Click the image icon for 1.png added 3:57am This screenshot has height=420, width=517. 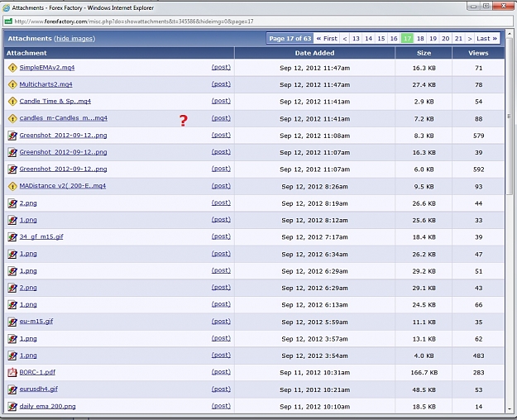(12, 339)
